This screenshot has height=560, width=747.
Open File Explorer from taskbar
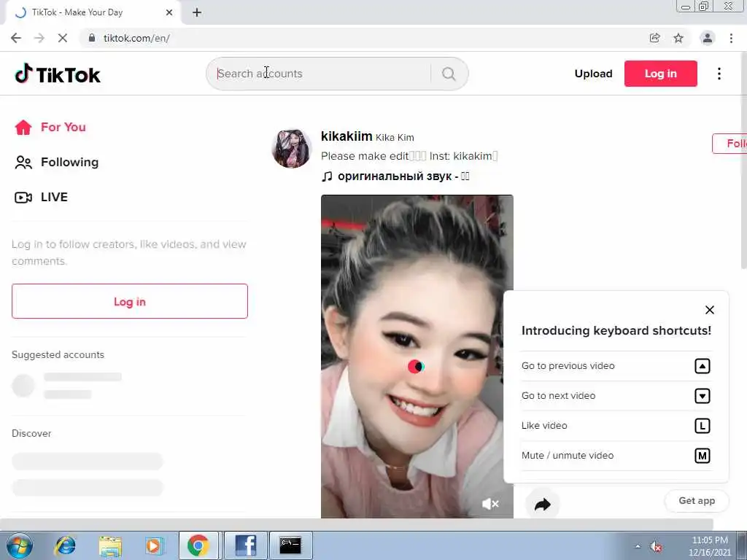click(110, 545)
